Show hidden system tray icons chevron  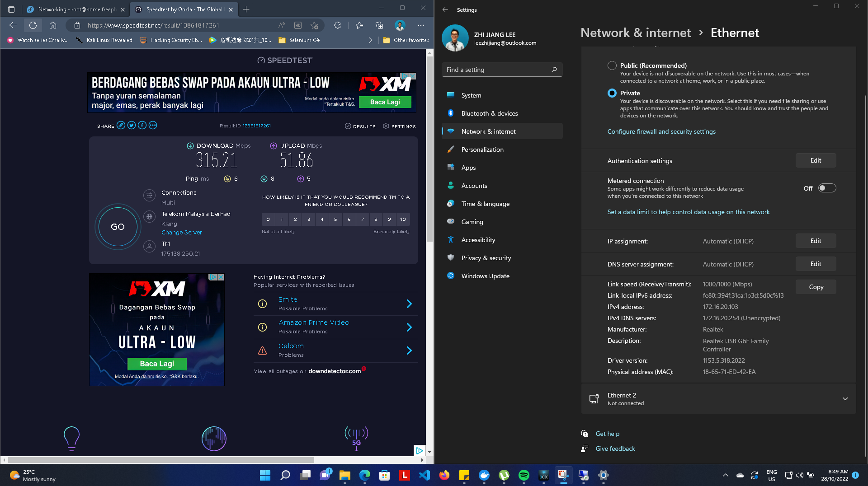coord(725,475)
